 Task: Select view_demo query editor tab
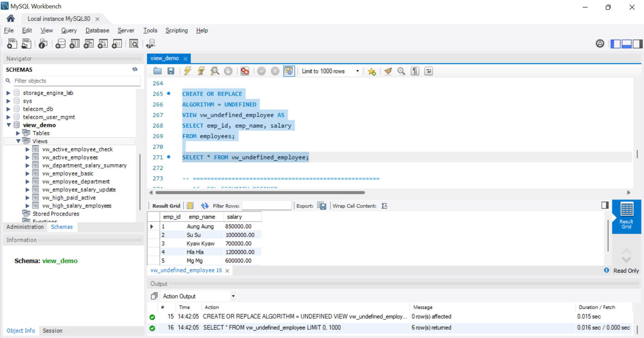[164, 58]
